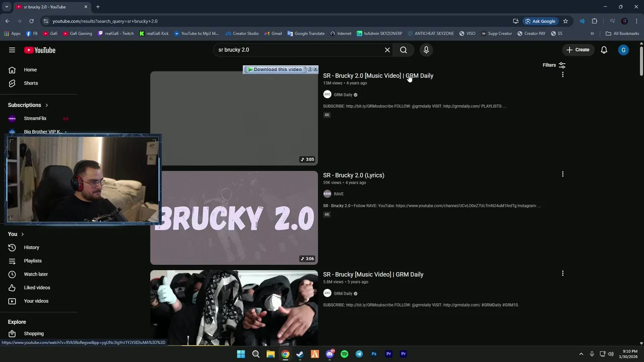
Task: Show hidden system tray icons
Action: click(x=581, y=354)
